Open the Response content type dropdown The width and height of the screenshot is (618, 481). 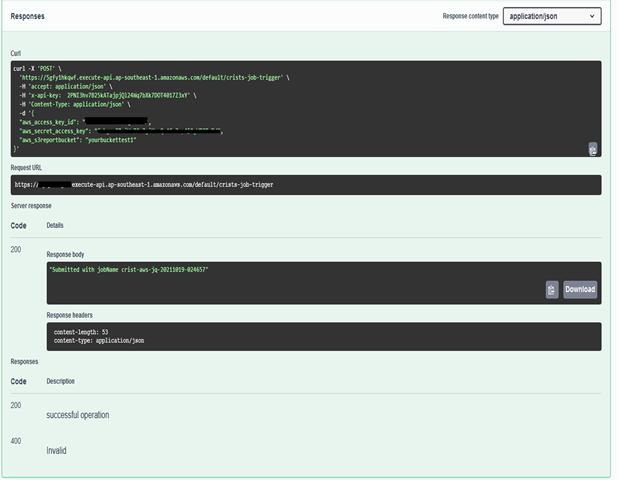551,16
